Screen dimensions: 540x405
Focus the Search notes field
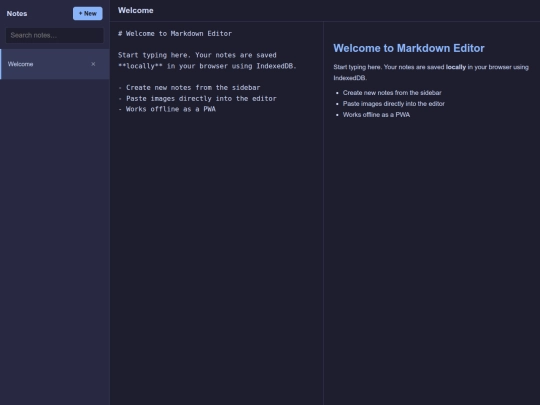(x=54, y=35)
